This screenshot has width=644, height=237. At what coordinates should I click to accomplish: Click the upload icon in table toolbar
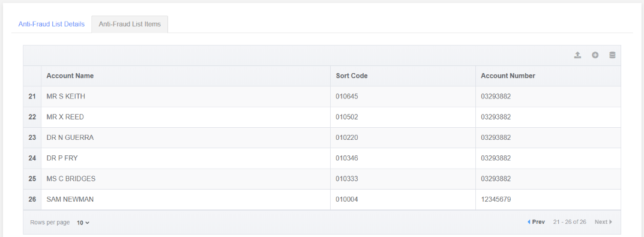tap(577, 55)
